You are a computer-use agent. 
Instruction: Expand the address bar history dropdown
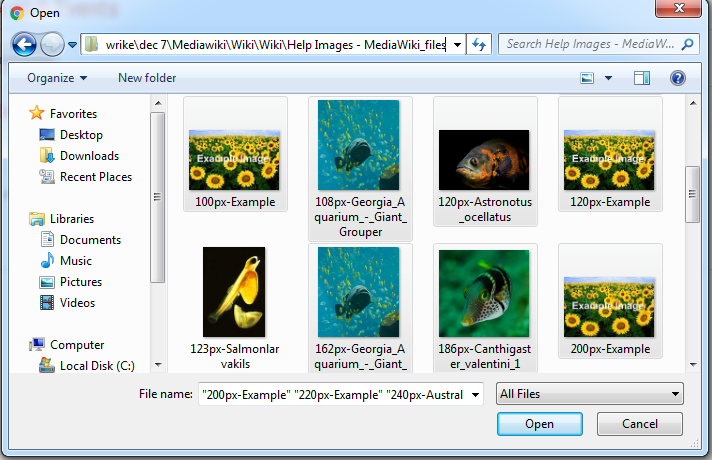click(458, 45)
